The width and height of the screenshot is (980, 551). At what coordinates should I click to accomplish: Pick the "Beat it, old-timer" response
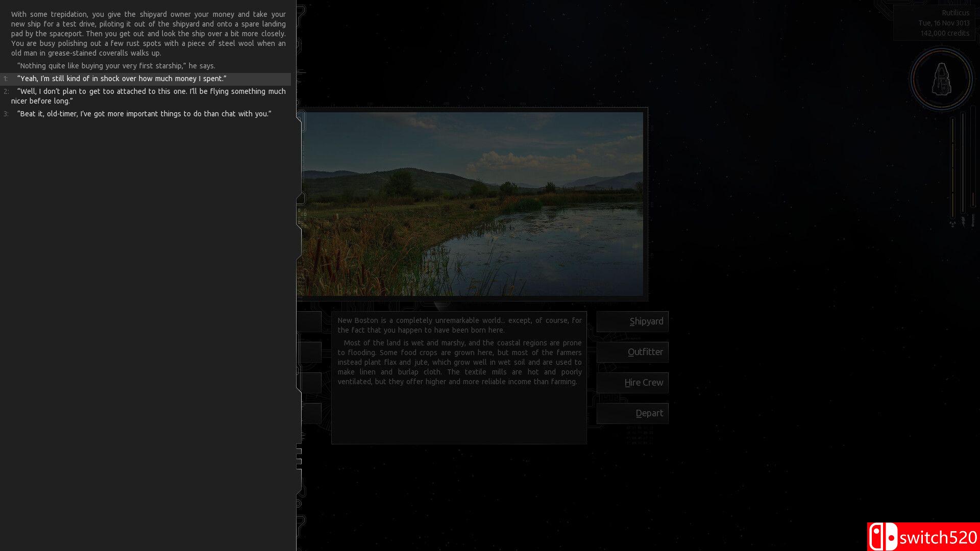tap(144, 114)
